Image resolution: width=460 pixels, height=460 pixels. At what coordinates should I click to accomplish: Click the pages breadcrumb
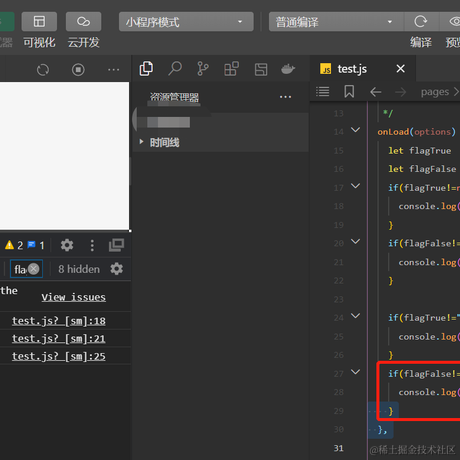click(435, 92)
